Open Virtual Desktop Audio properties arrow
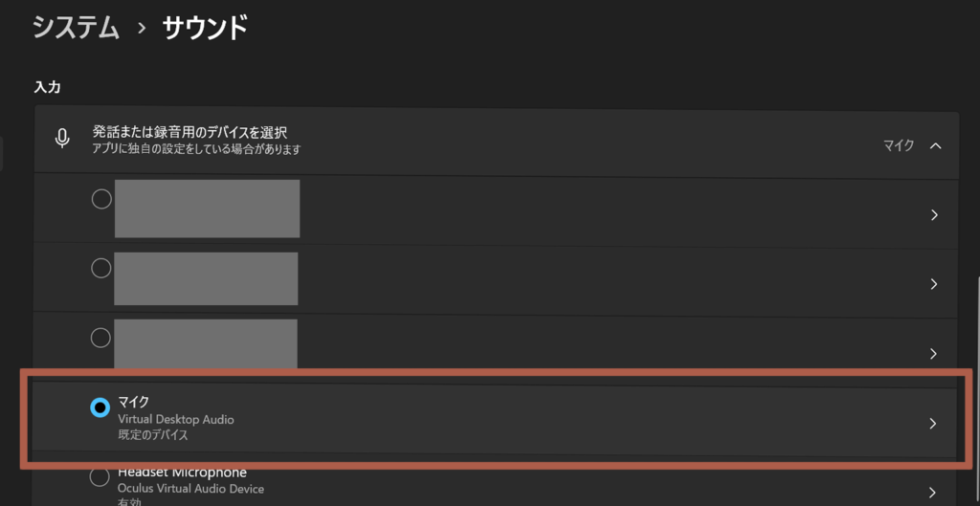 pyautogui.click(x=933, y=424)
